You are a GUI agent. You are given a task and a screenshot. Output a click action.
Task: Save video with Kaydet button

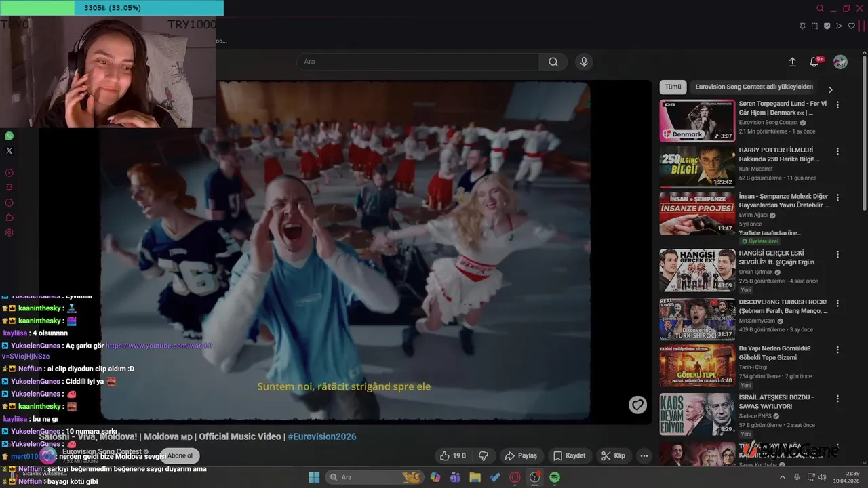pos(570,455)
